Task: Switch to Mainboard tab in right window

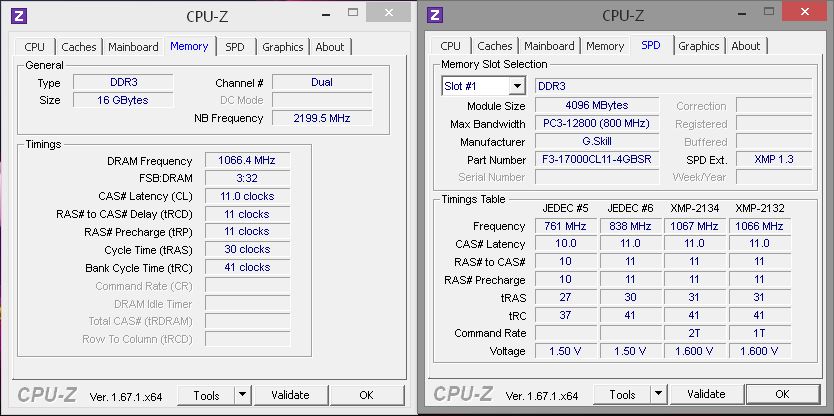Action: [x=549, y=46]
